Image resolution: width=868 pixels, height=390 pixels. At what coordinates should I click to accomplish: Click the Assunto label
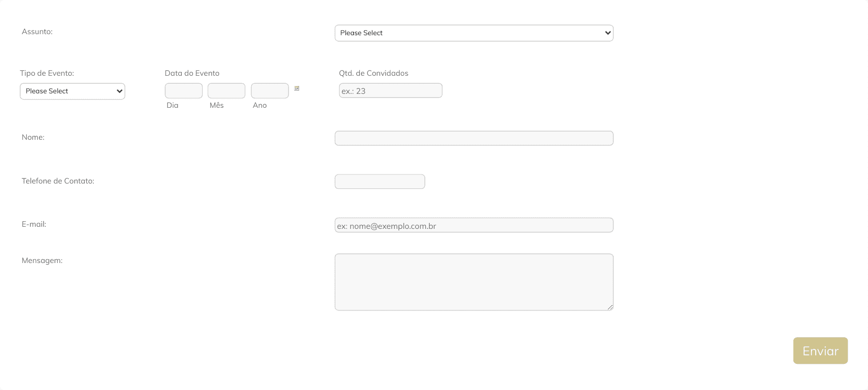tap(37, 31)
